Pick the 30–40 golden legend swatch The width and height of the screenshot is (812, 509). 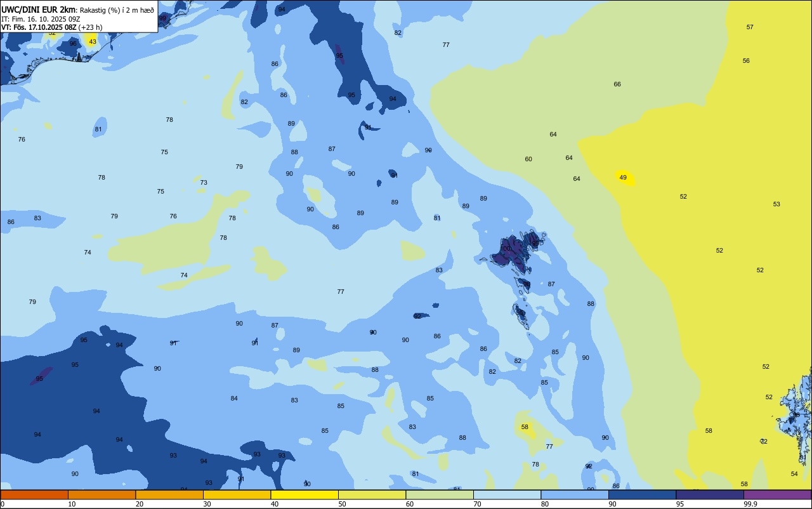coord(237,494)
